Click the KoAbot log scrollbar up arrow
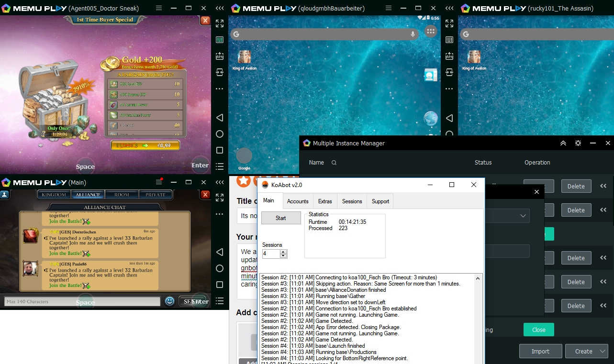Image resolution: width=614 pixels, height=364 pixels. coord(478,278)
